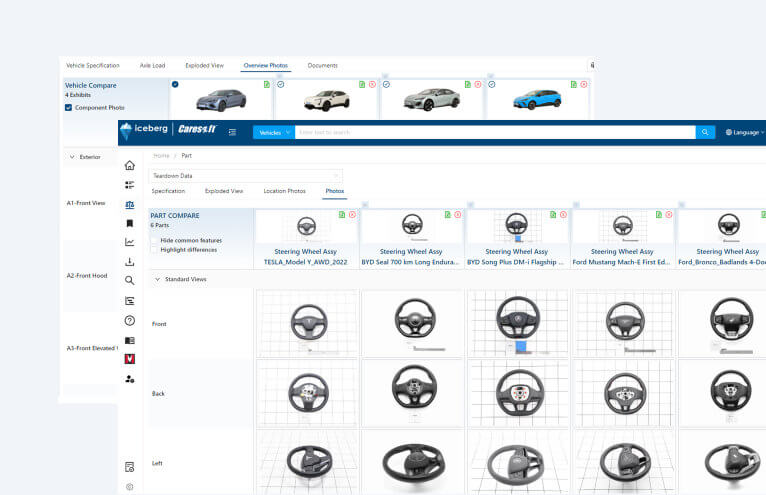This screenshot has width=766, height=495.
Task: Open the report document icon near sidebar bottom
Action: pyautogui.click(x=129, y=467)
